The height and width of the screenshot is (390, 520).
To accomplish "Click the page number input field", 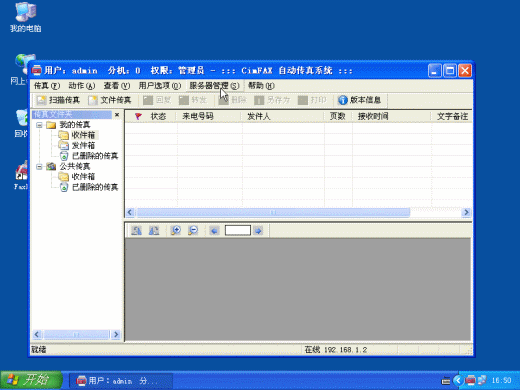I will coord(238,230).
